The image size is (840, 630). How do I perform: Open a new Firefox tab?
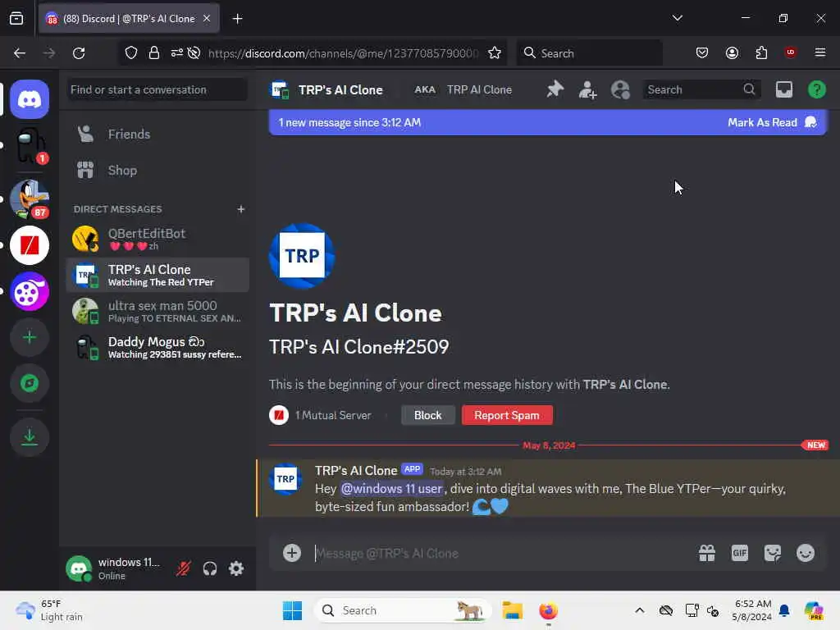237,18
